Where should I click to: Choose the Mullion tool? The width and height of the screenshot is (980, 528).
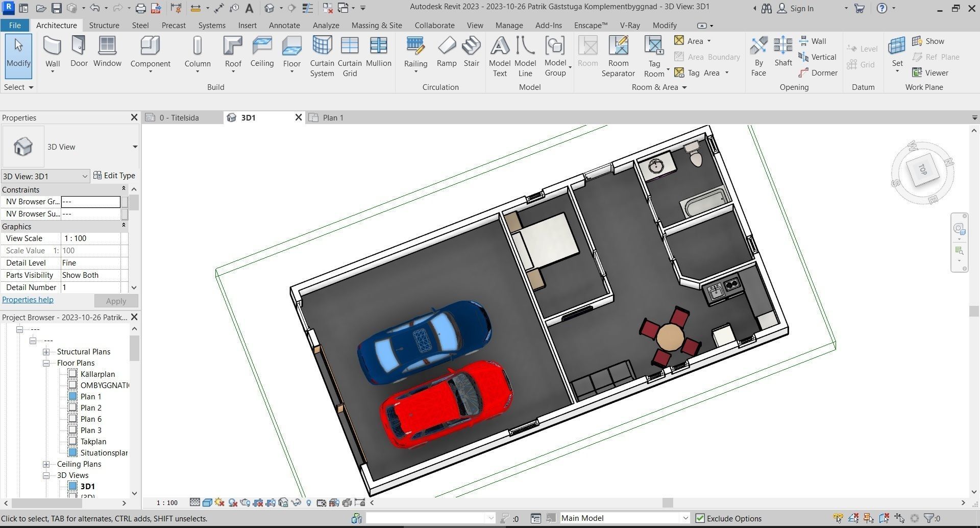tap(378, 52)
